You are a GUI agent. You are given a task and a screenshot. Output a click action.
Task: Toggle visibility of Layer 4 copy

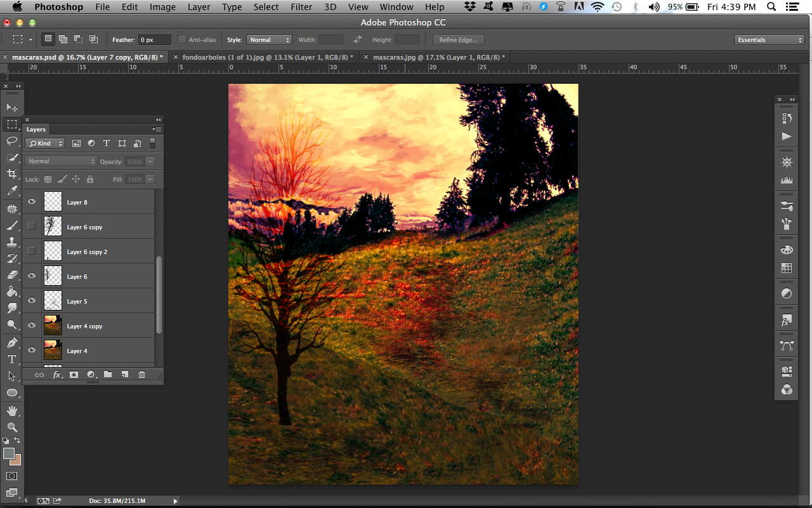pos(32,326)
